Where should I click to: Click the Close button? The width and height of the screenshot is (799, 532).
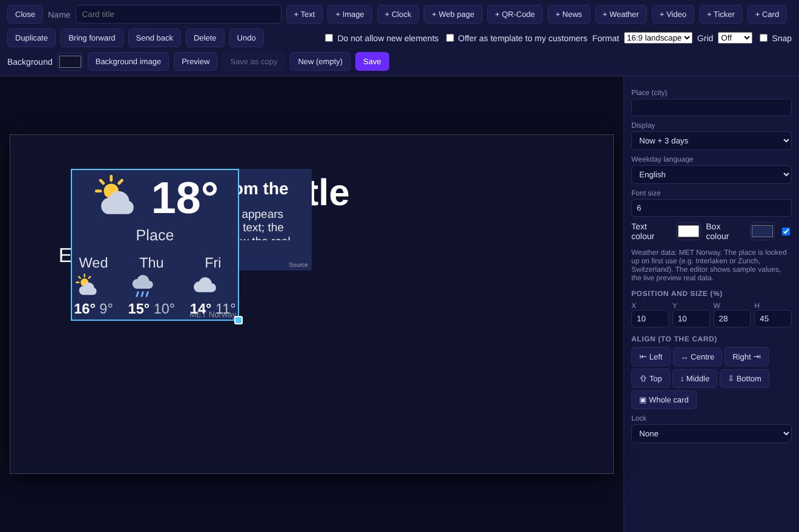(25, 14)
